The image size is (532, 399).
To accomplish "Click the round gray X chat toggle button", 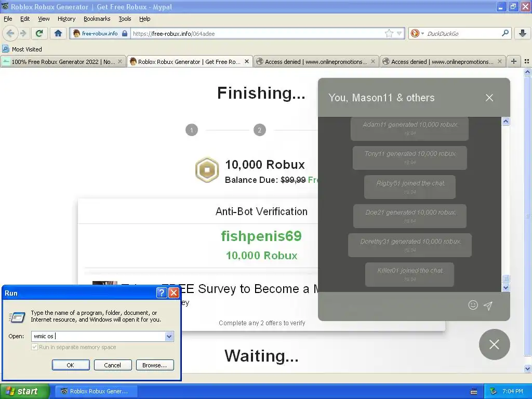I will (x=495, y=344).
